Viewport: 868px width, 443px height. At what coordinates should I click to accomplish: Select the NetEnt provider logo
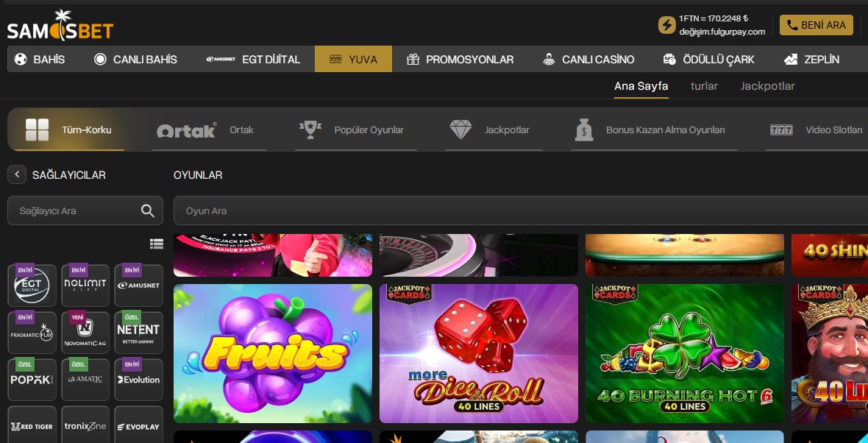tap(138, 333)
